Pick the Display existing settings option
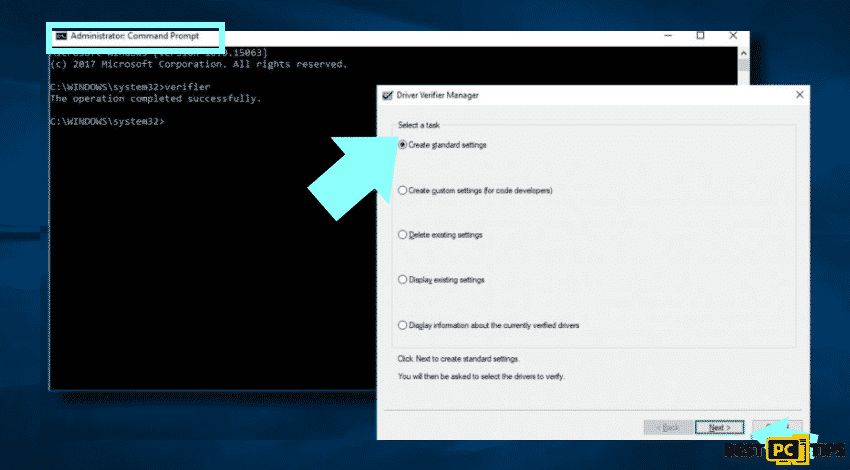850x470 pixels. pos(441,280)
